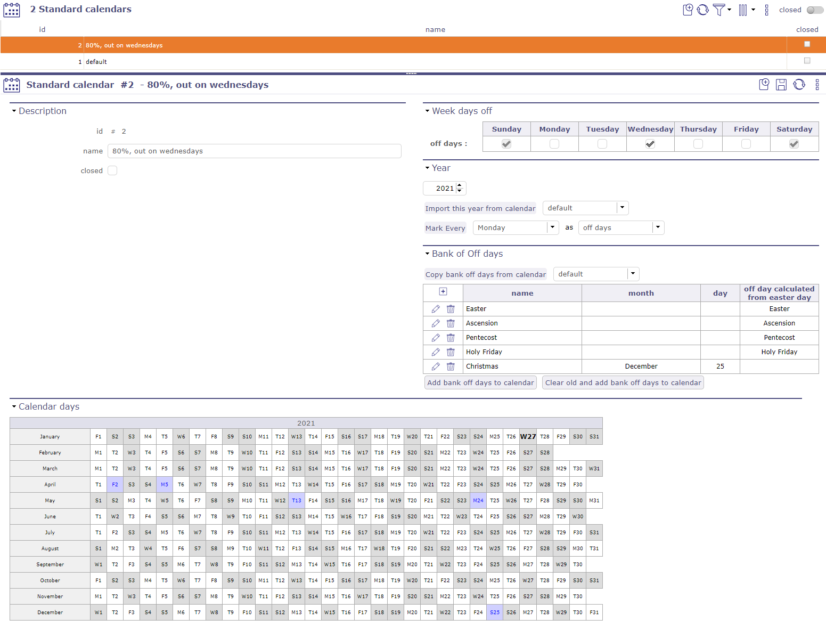Refresh the standard calendars list

coord(703,10)
